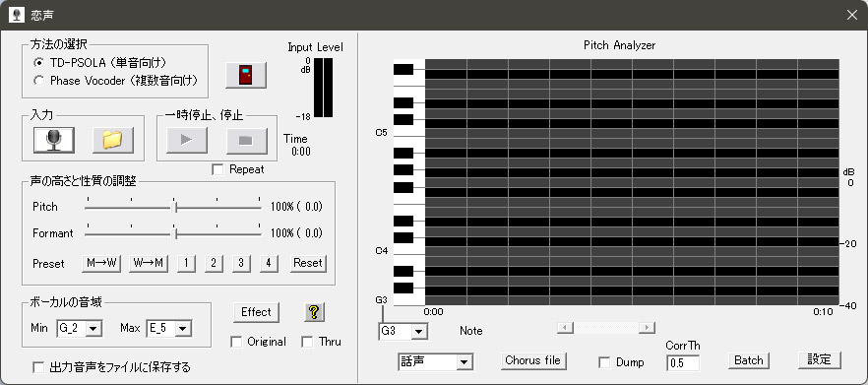Enable the Dump checkbox
The image size is (868, 385).
coord(605,362)
